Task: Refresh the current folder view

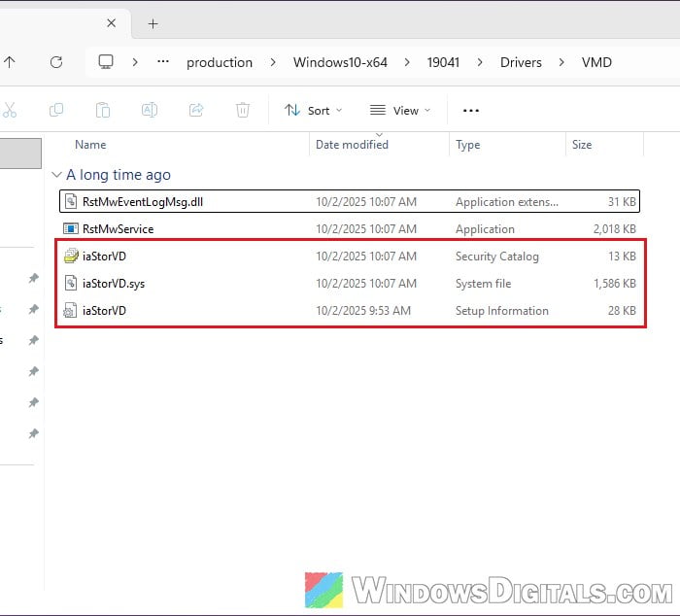Action: coord(56,62)
